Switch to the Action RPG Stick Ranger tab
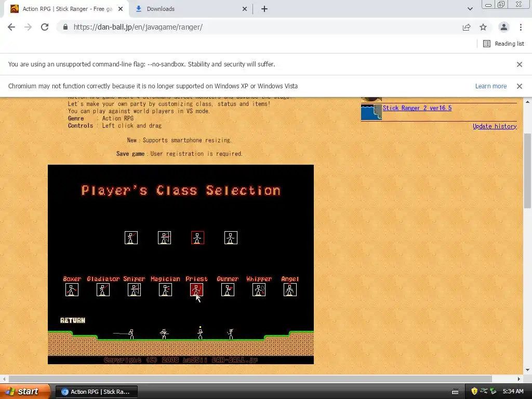The width and height of the screenshot is (532, 399). 66,9
